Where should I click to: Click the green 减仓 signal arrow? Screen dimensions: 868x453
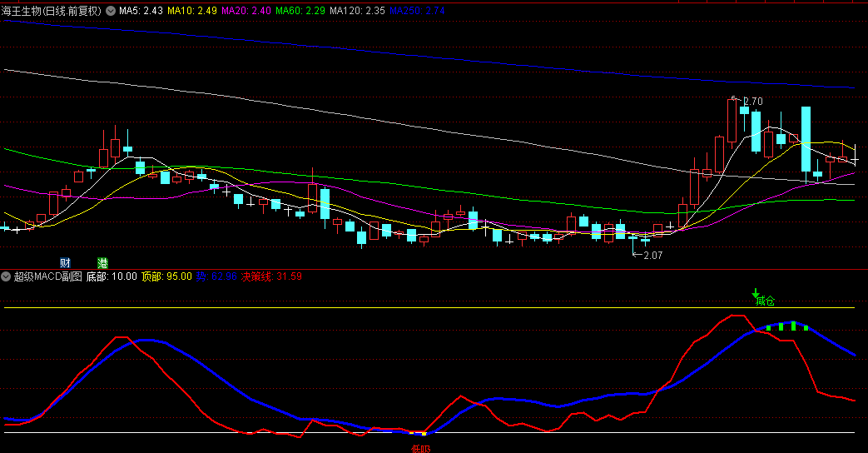pyautogui.click(x=756, y=293)
